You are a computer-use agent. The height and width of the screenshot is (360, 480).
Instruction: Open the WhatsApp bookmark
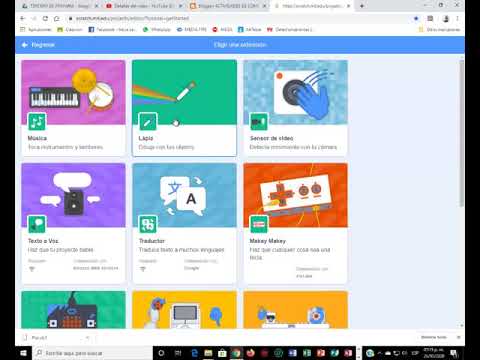pyautogui.click(x=157, y=30)
